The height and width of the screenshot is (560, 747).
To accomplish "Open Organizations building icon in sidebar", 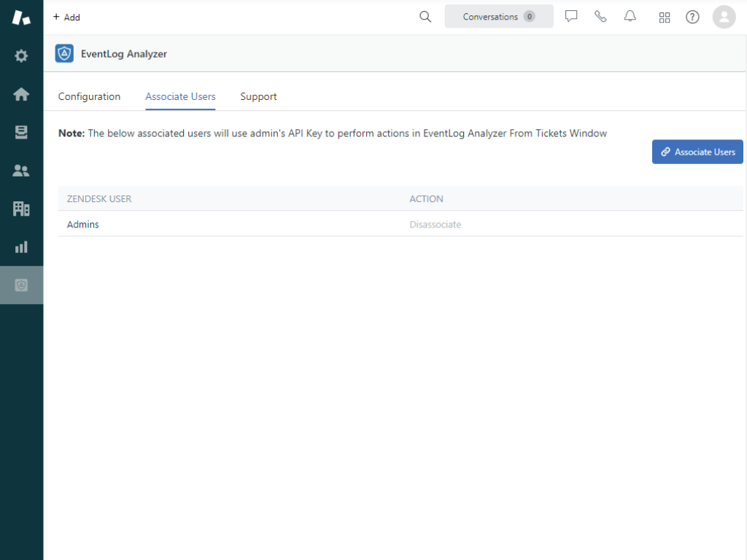I will [x=21, y=209].
